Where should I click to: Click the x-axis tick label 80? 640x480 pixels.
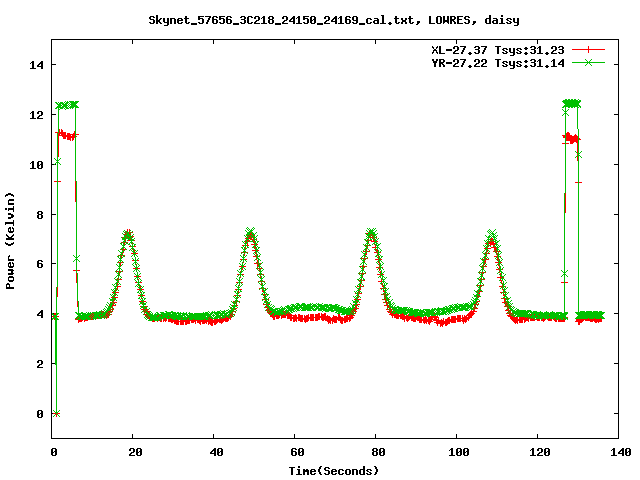(378, 452)
